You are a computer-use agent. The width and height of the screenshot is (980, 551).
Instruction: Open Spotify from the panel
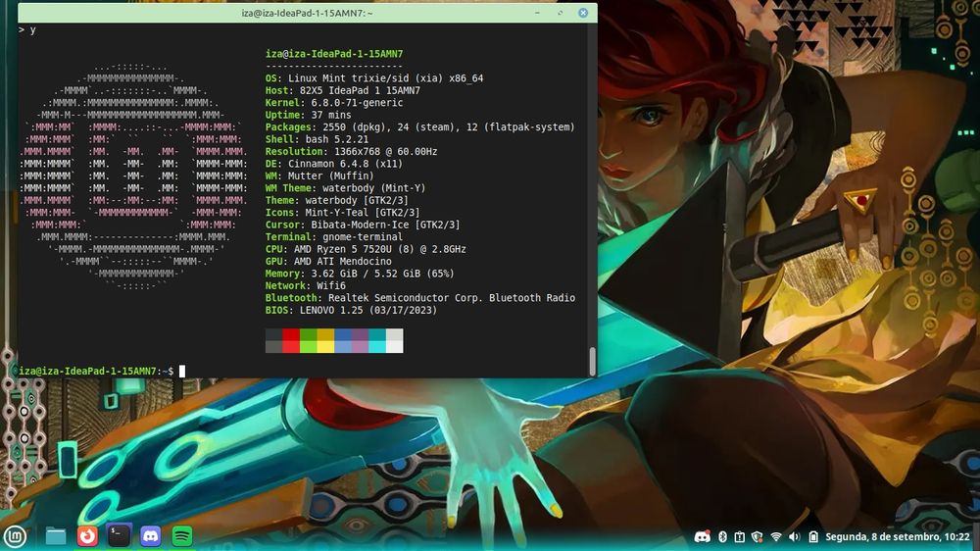[x=182, y=536]
